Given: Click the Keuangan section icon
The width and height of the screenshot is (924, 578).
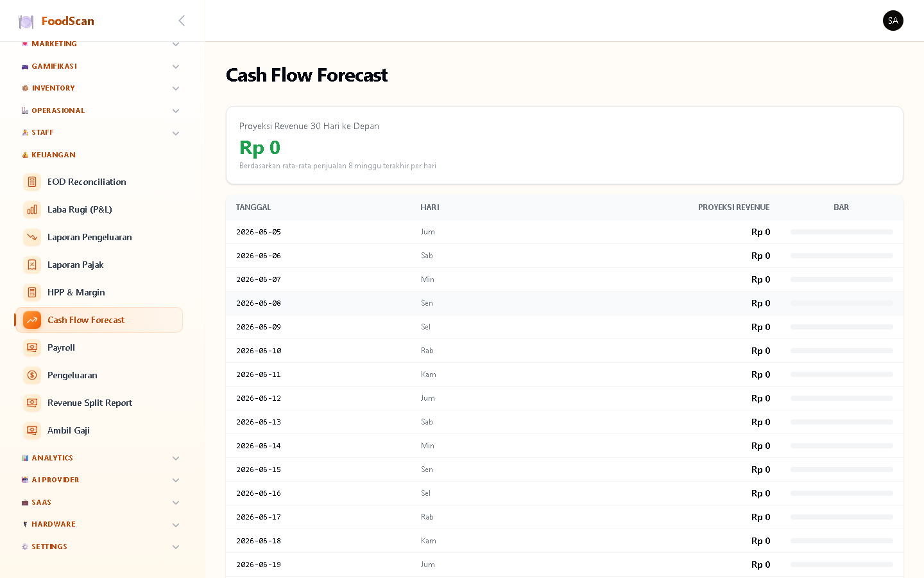Looking at the screenshot, I should tap(25, 155).
